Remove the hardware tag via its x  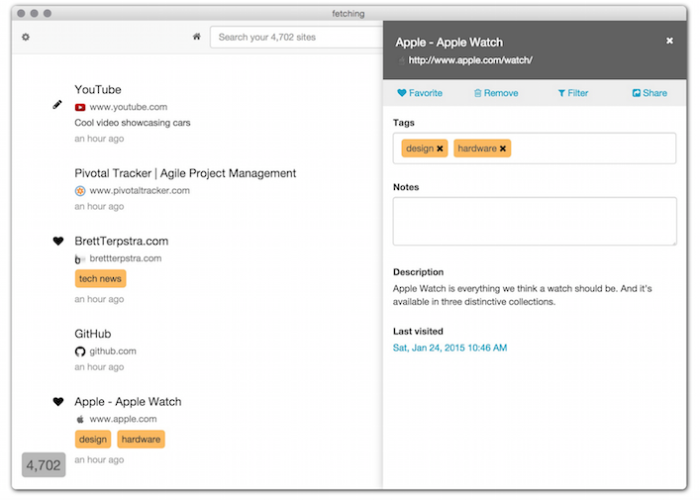[503, 149]
